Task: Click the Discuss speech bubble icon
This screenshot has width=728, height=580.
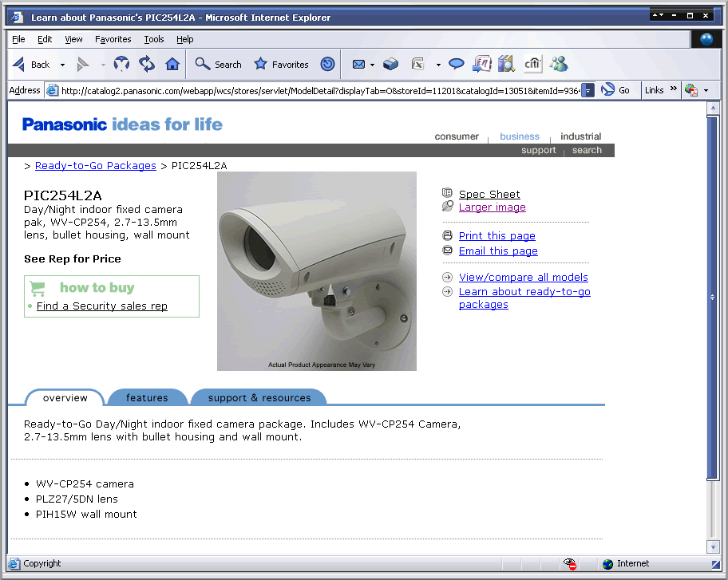Action: [x=456, y=64]
